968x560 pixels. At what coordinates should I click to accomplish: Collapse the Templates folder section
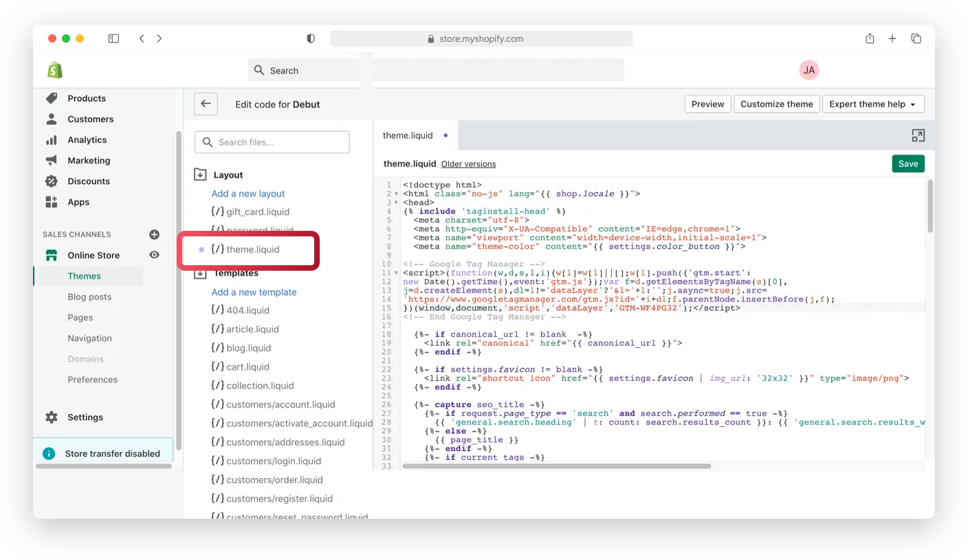[x=200, y=273]
